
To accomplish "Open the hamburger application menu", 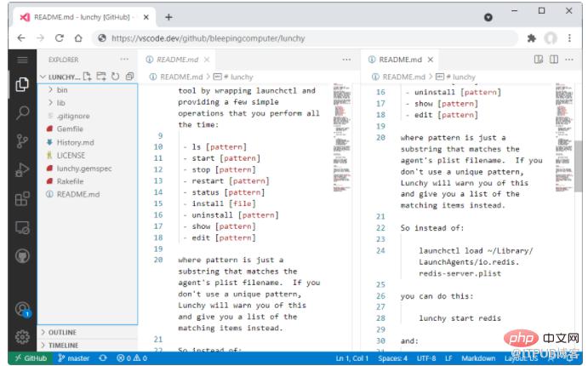I will (22, 60).
